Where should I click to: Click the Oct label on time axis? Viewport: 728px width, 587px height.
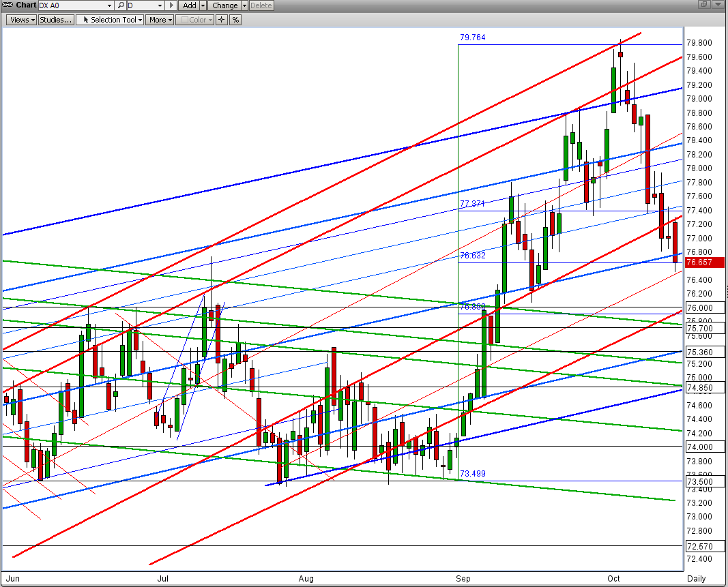click(x=614, y=579)
